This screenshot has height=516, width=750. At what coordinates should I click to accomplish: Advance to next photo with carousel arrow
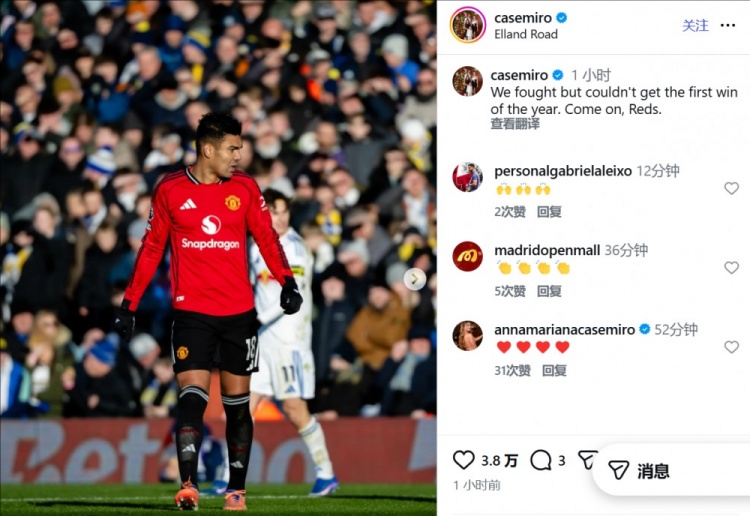(x=415, y=279)
